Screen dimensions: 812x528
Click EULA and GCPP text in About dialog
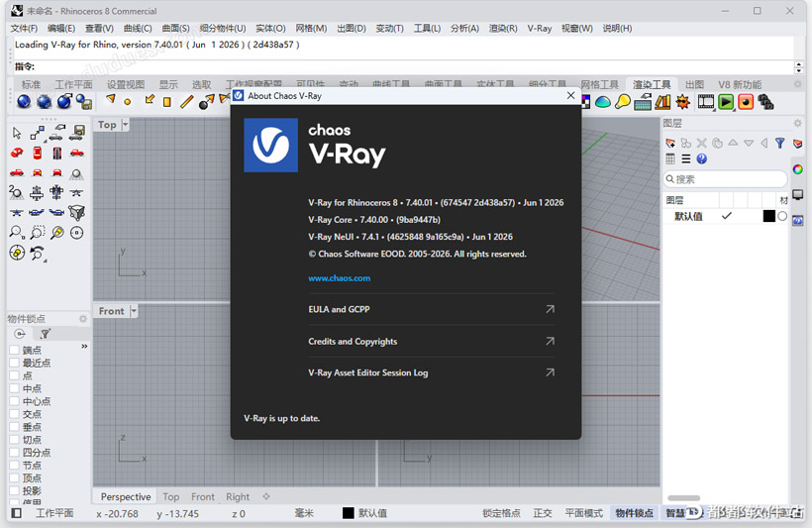click(x=339, y=309)
